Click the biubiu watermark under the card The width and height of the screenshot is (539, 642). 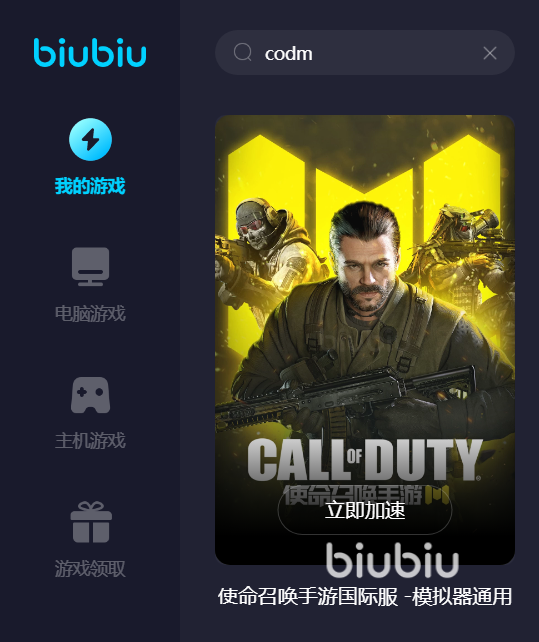(x=392, y=560)
